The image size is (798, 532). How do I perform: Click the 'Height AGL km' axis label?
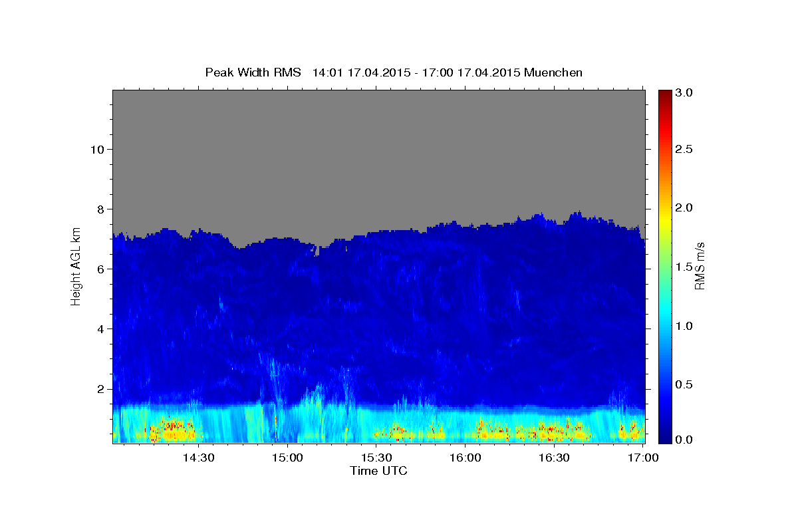(76, 265)
